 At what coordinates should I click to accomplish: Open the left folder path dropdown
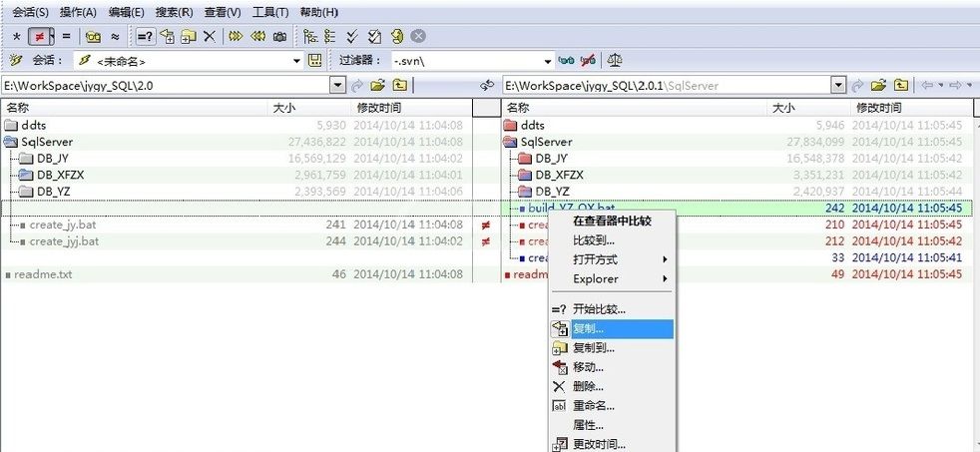(337, 86)
